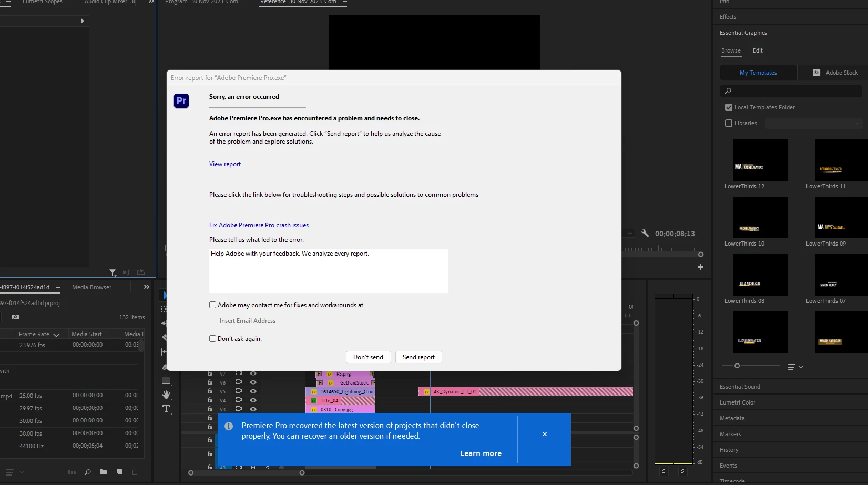Viewport: 868px width, 485px height.
Task: Click the fx badge on Title_04 clip
Action: (x=314, y=401)
